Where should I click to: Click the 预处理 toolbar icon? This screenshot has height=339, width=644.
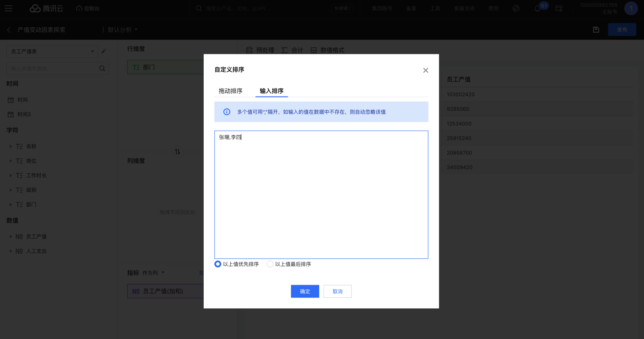(x=250, y=50)
